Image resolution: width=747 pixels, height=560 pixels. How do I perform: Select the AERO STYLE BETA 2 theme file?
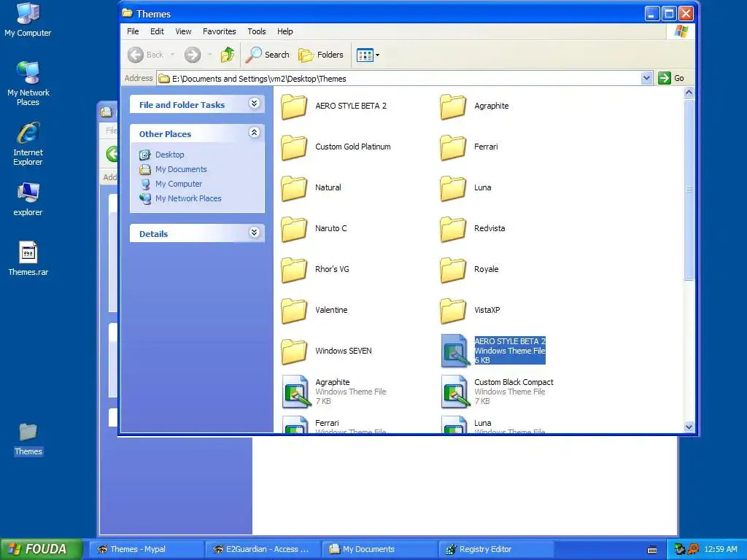[x=492, y=351]
